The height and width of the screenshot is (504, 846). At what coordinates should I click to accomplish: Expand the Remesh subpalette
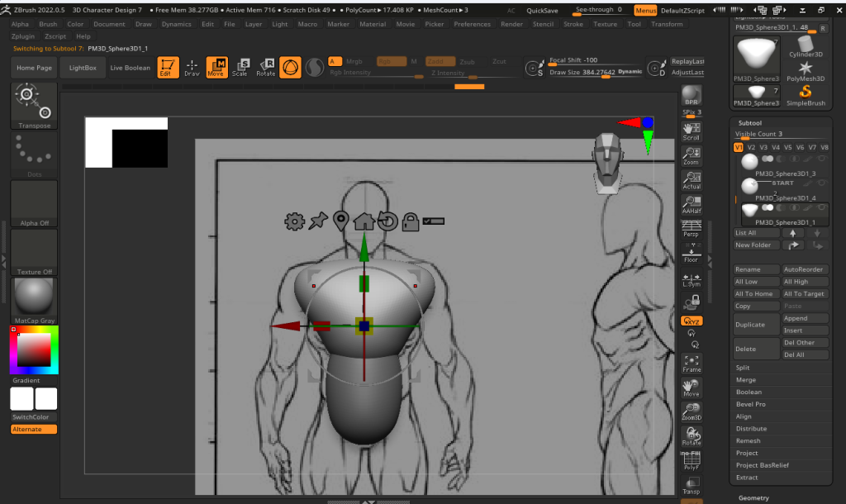(x=747, y=441)
